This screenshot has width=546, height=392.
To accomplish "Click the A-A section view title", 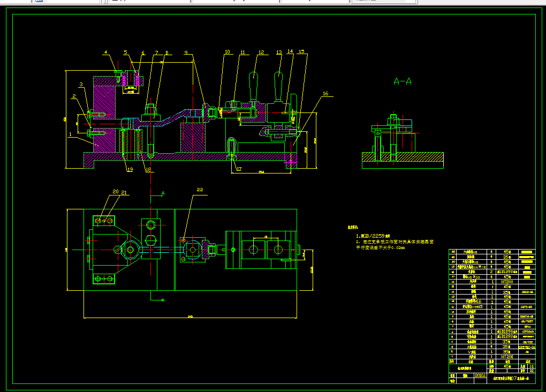I will [x=402, y=81].
